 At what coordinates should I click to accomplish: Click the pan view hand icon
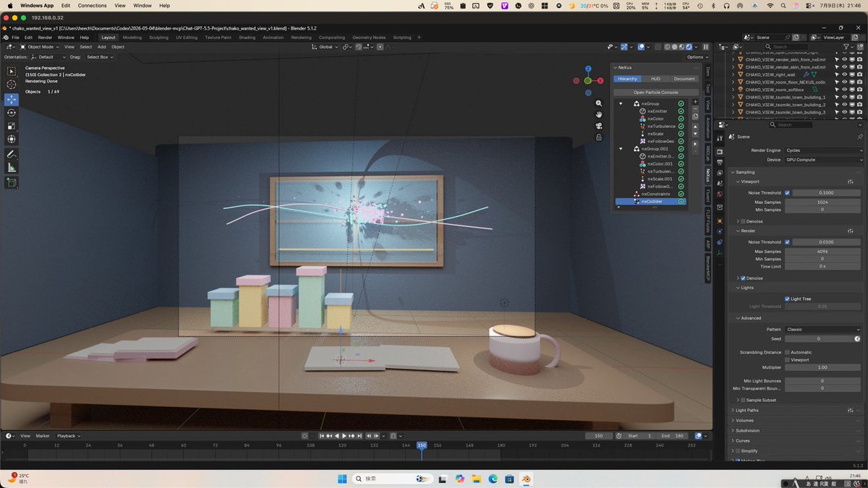(599, 114)
